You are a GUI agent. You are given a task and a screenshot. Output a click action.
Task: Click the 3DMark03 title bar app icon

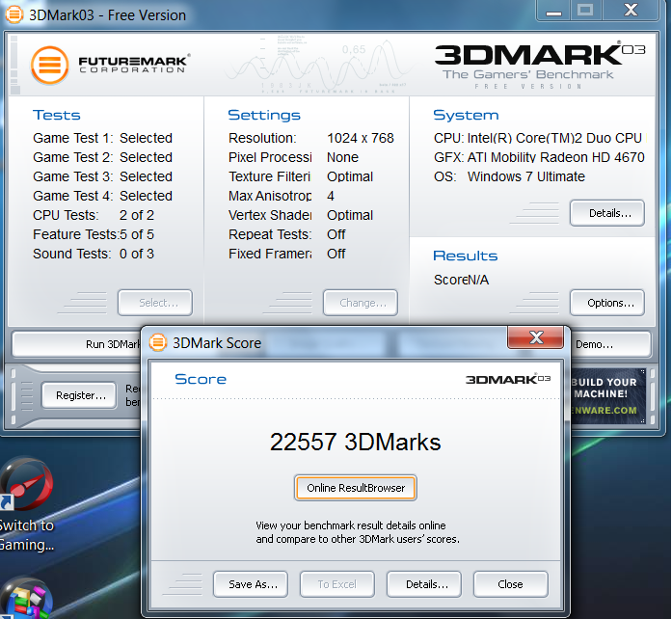tap(13, 14)
